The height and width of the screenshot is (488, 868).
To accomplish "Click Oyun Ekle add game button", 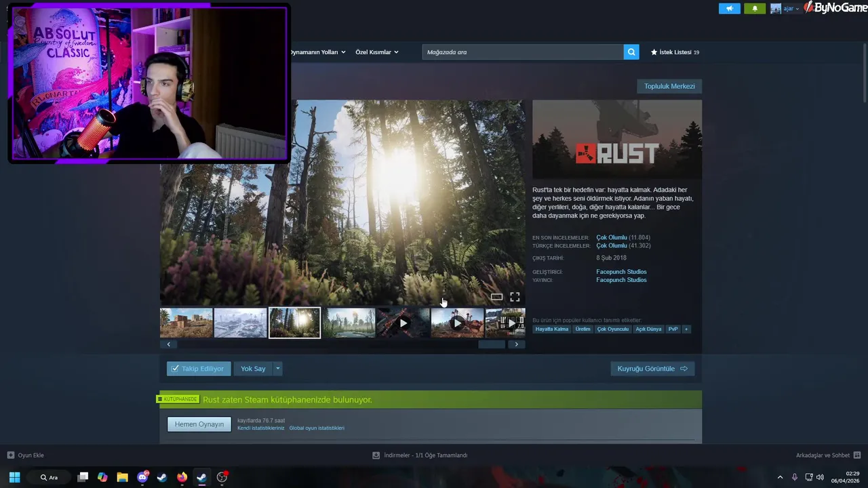I will tap(26, 455).
